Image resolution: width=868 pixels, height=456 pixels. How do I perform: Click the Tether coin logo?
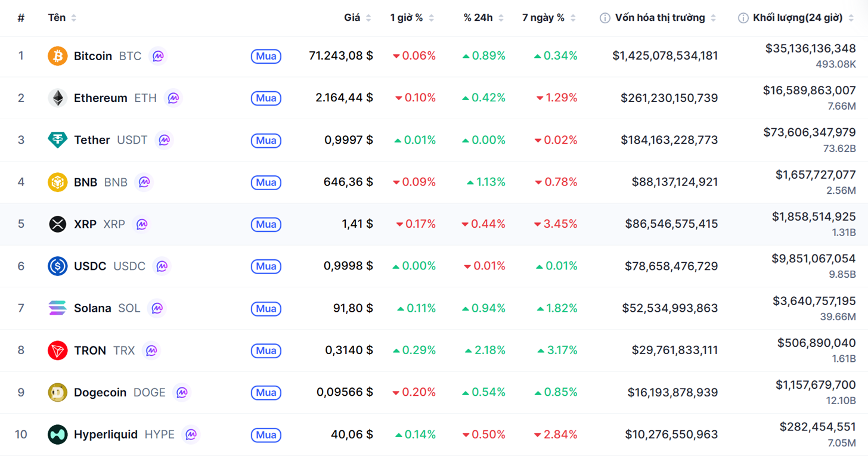57,140
